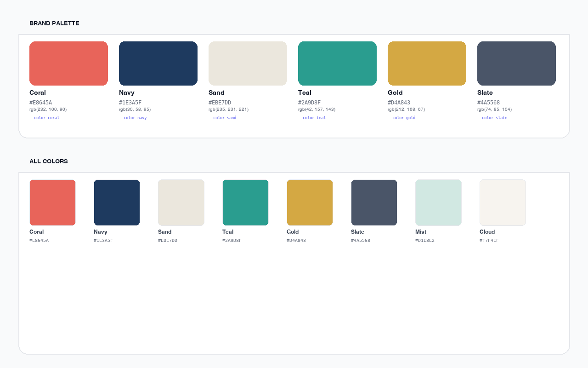The image size is (588, 368).
Task: Click the BRAND PALETTE section heading
Action: 54,23
